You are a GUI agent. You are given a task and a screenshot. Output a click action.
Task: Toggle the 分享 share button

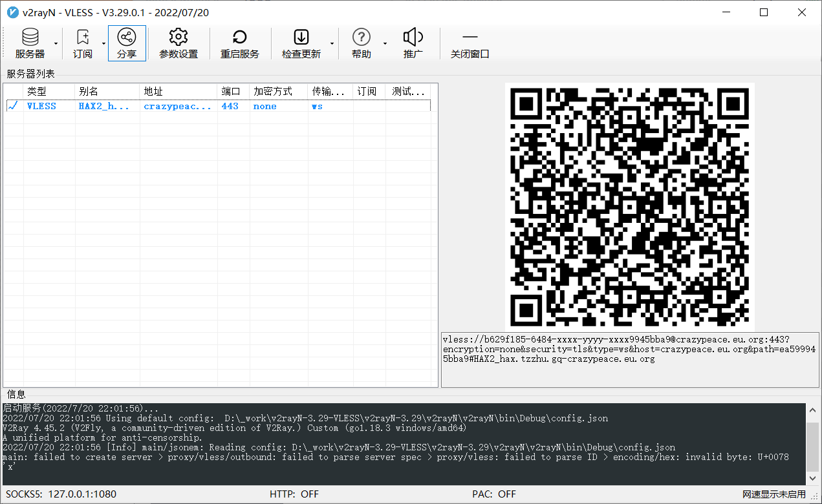click(127, 43)
